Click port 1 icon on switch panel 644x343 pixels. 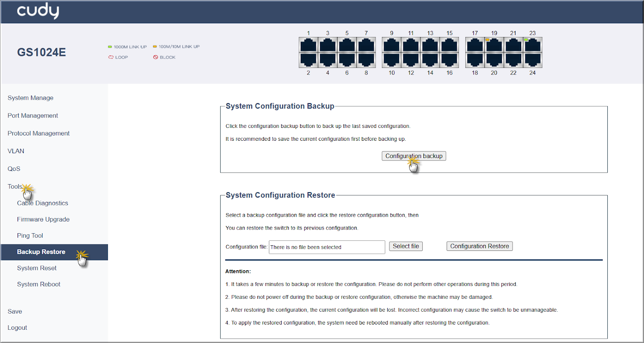tap(308, 45)
